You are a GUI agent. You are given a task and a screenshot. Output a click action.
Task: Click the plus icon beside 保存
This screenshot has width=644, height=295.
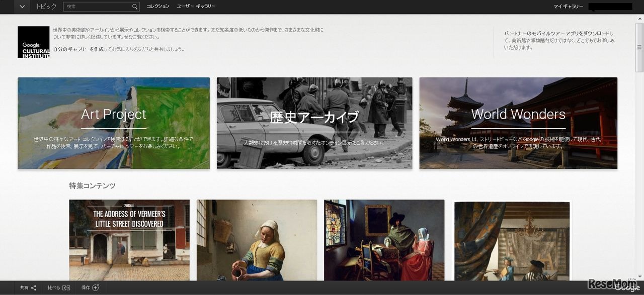(x=96, y=287)
